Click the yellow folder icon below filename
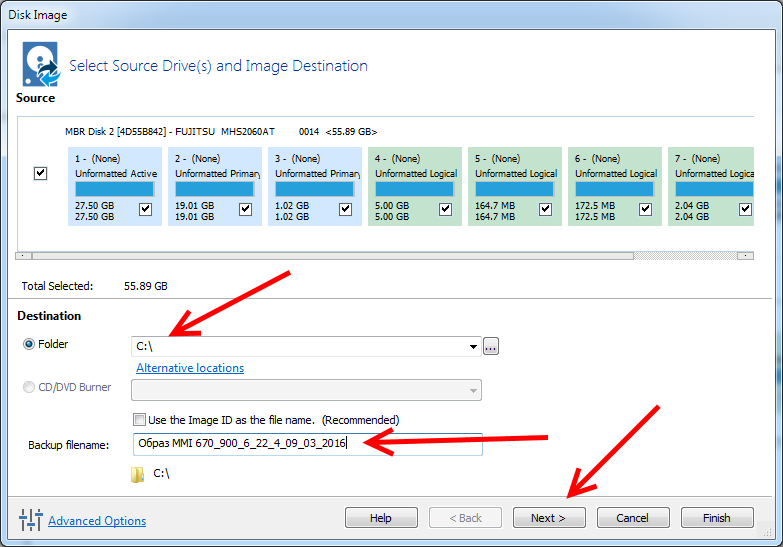This screenshot has height=547, width=783. click(137, 474)
